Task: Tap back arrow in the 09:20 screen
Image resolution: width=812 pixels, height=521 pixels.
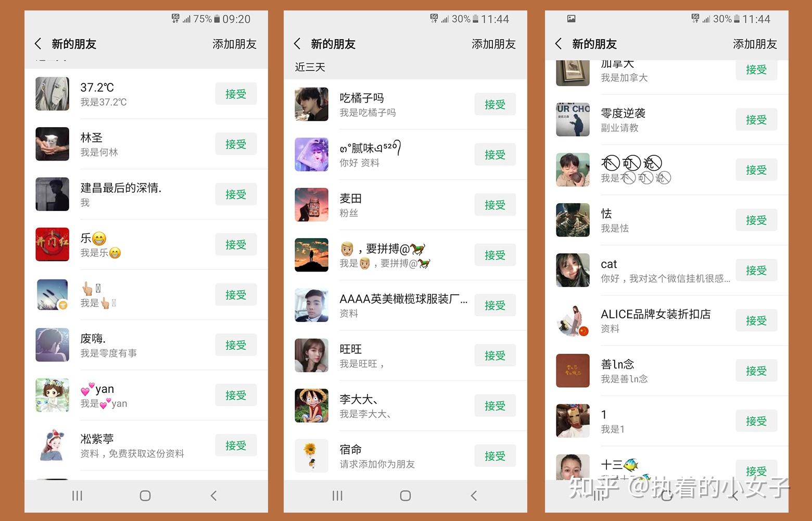Action: pos(38,44)
